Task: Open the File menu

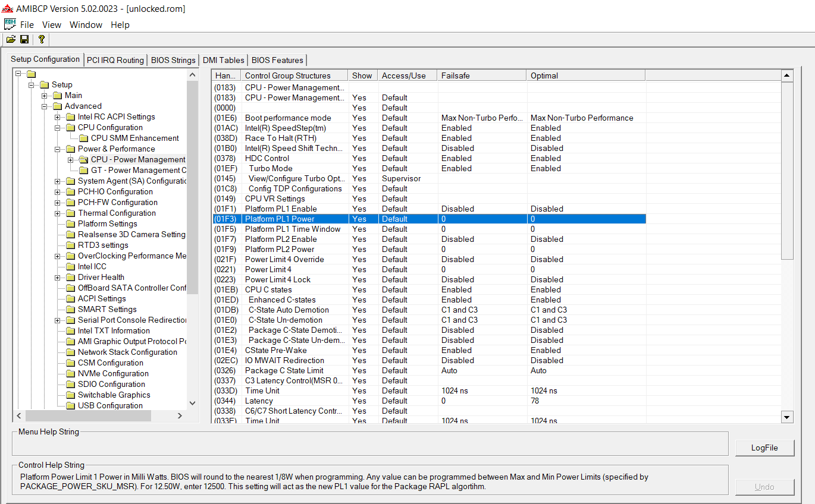Action: click(x=27, y=25)
